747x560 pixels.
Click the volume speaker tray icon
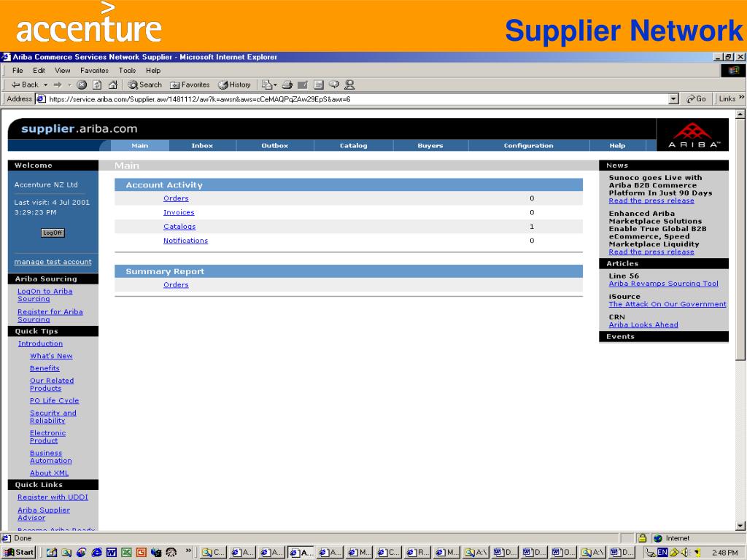point(685,553)
